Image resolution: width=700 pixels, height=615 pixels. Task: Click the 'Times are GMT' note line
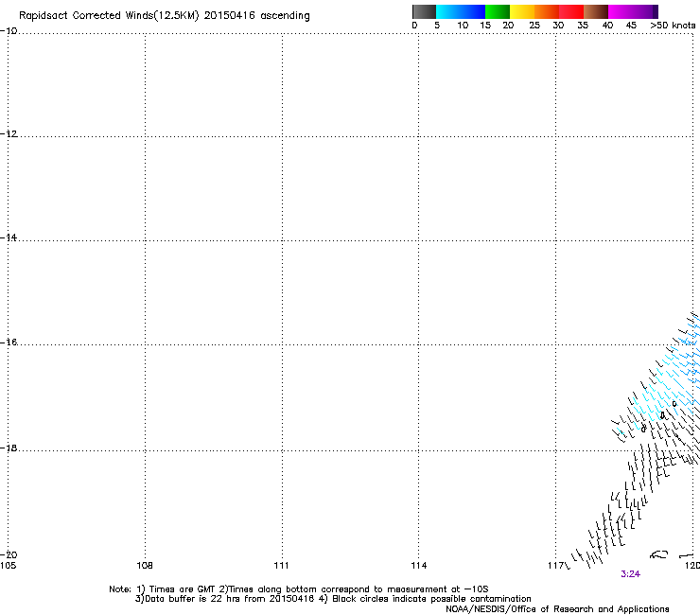click(299, 589)
